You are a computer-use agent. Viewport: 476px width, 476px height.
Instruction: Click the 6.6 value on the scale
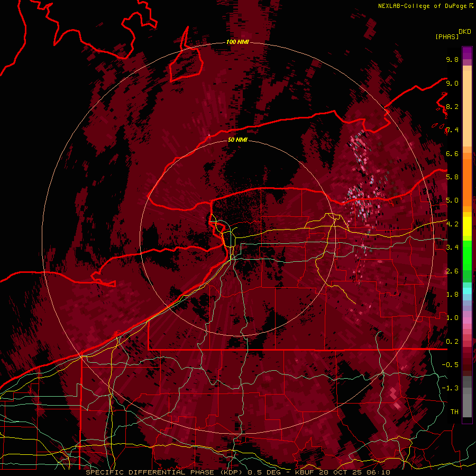point(452,153)
